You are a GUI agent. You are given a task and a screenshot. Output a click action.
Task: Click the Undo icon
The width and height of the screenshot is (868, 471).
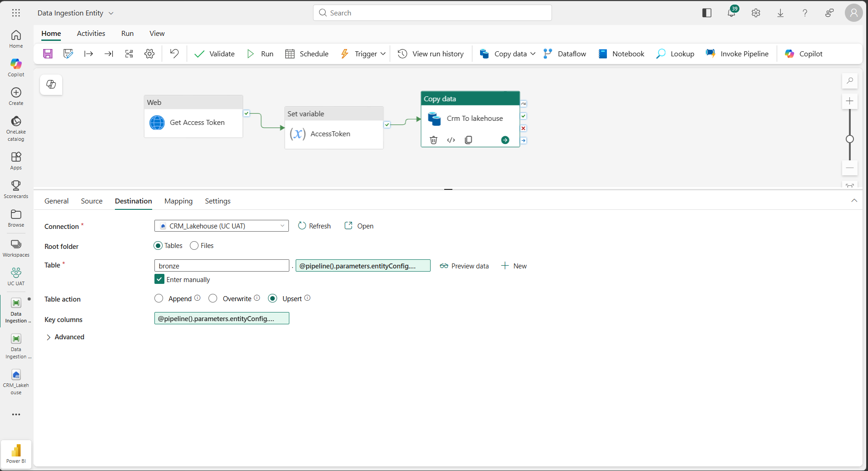pyautogui.click(x=174, y=54)
